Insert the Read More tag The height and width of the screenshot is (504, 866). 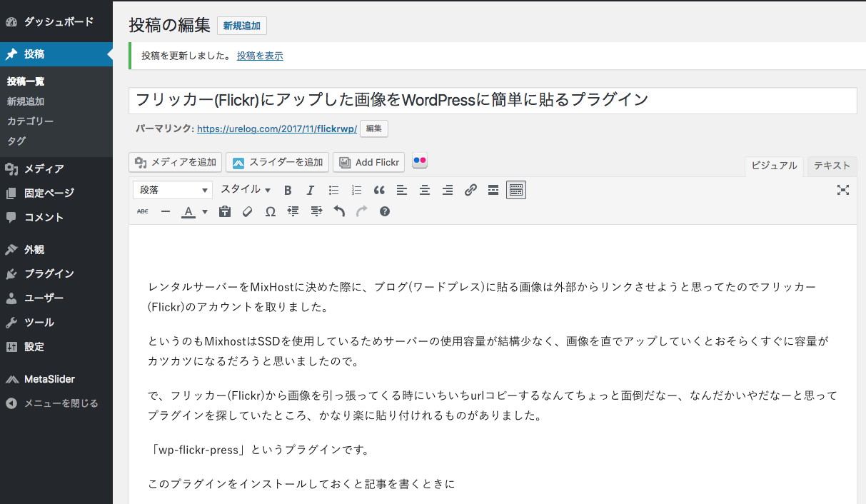(493, 190)
